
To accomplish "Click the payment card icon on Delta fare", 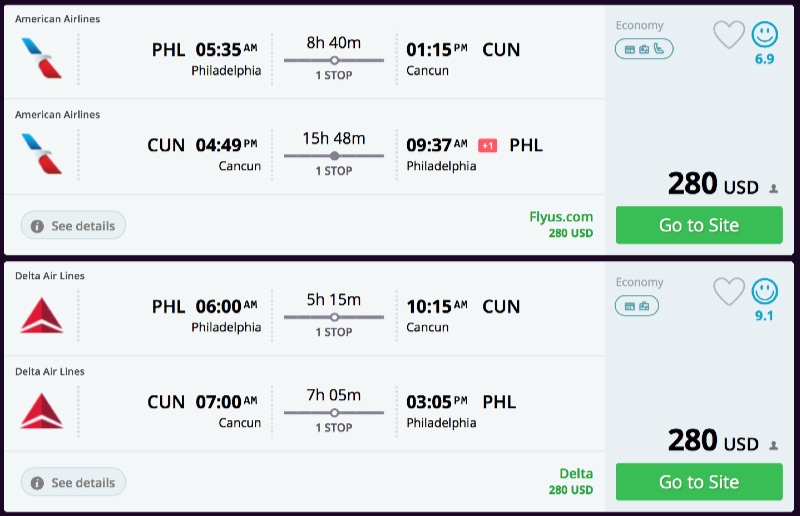I will pyautogui.click(x=630, y=305).
